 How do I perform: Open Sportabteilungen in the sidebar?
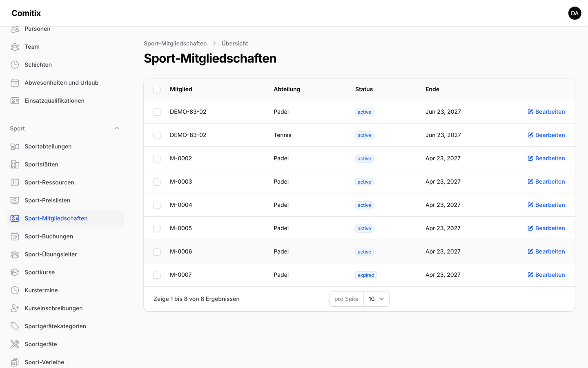[x=65, y=146]
